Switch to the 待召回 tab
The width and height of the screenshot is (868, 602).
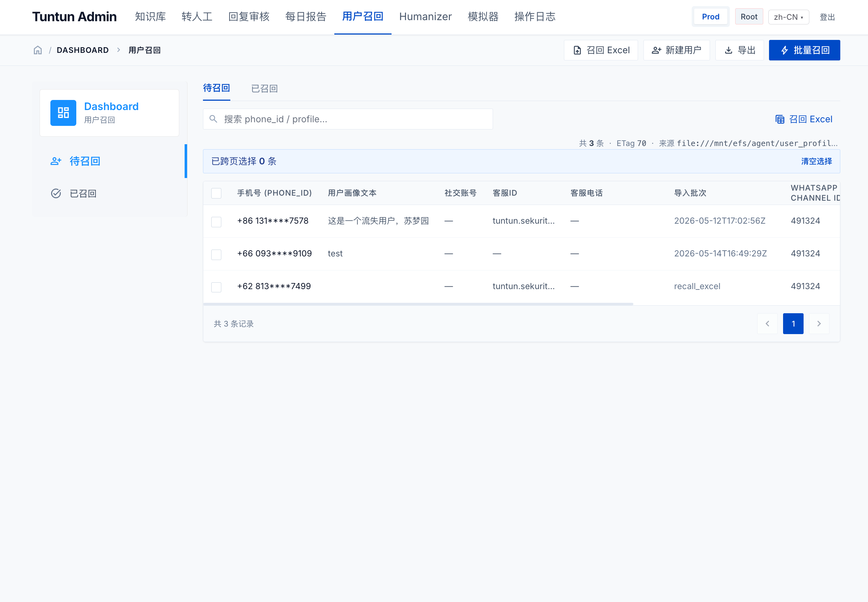[x=217, y=88]
